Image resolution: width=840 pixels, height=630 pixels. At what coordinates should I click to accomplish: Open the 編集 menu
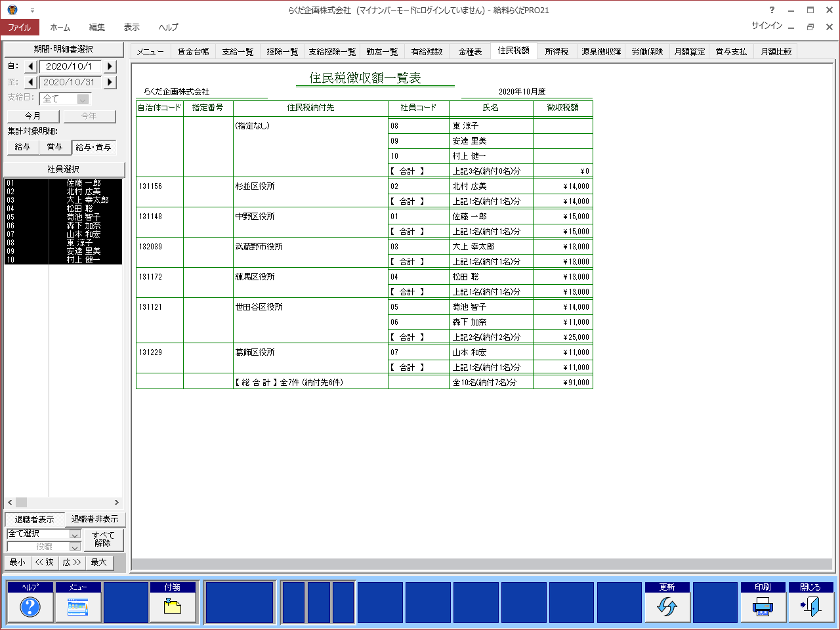pyautogui.click(x=97, y=27)
